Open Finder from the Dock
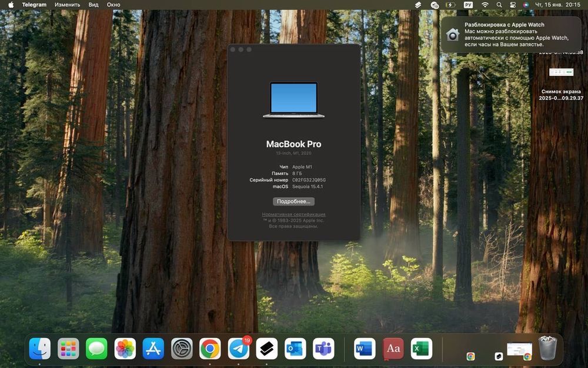The height and width of the screenshot is (368, 588). tap(40, 349)
